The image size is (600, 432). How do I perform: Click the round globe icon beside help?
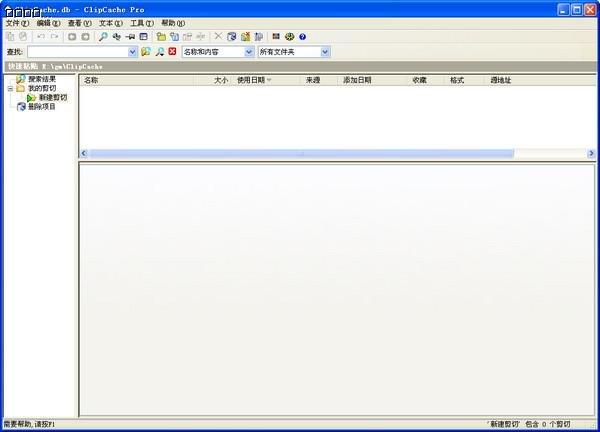coord(289,37)
